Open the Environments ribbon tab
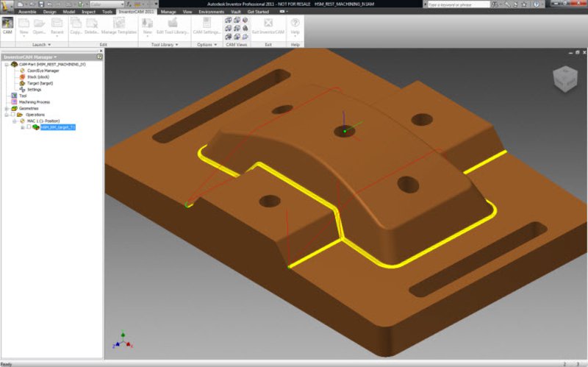 coord(212,12)
